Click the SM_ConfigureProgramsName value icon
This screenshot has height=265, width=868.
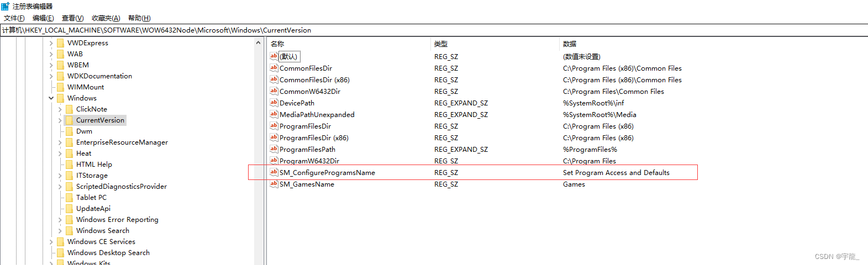(273, 172)
